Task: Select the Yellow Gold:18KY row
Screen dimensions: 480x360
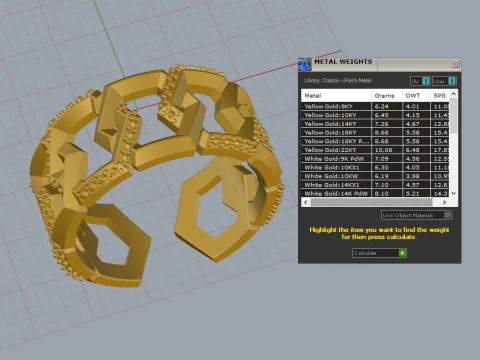Action: [x=376, y=132]
